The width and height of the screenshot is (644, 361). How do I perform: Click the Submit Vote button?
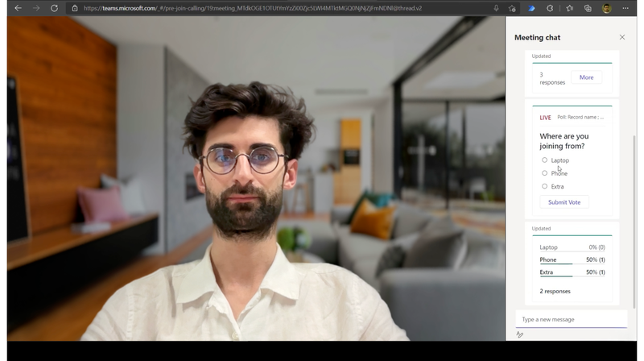564,202
